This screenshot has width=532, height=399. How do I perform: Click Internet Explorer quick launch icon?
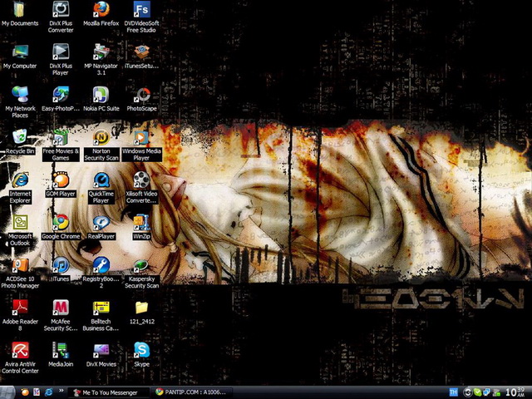tap(49, 392)
